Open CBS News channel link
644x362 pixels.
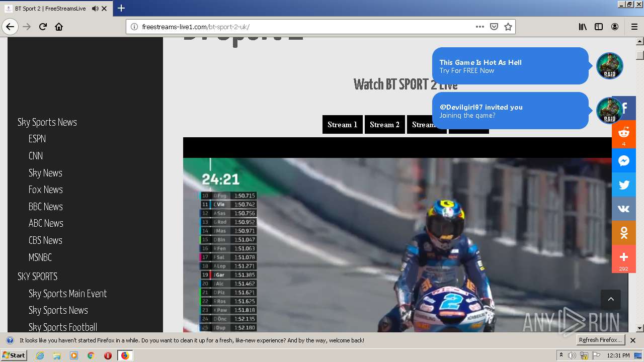click(x=45, y=240)
